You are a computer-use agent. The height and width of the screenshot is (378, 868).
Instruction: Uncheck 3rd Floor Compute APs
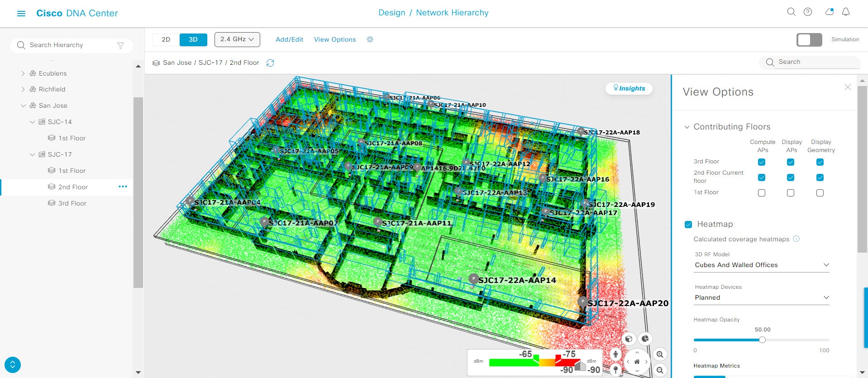click(x=762, y=162)
